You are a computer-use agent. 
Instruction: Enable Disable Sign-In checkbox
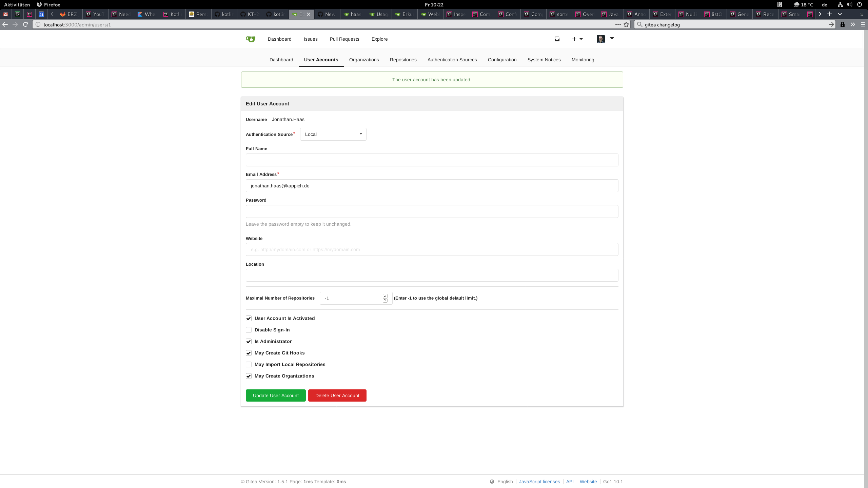tap(249, 330)
